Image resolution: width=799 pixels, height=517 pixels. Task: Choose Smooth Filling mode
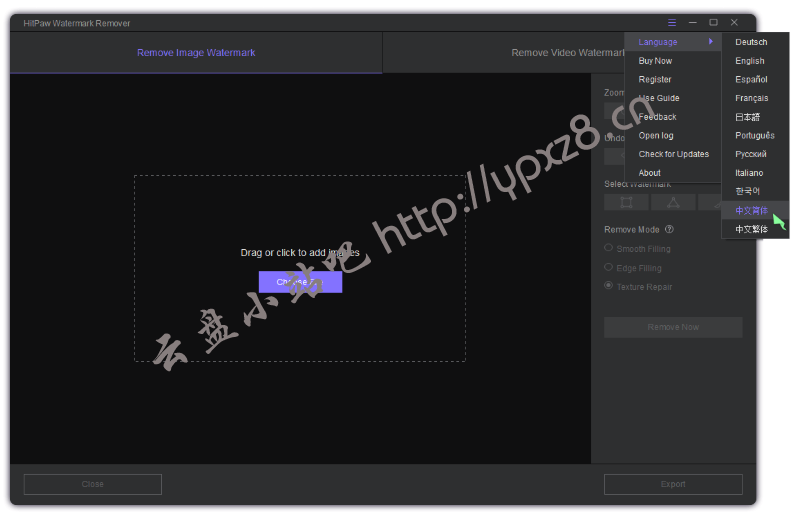[637, 249]
